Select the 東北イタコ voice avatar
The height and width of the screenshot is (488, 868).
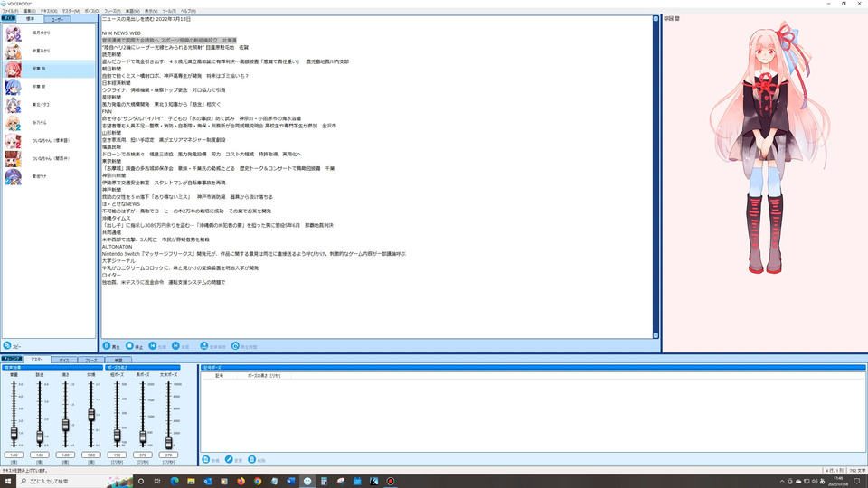pos(13,105)
